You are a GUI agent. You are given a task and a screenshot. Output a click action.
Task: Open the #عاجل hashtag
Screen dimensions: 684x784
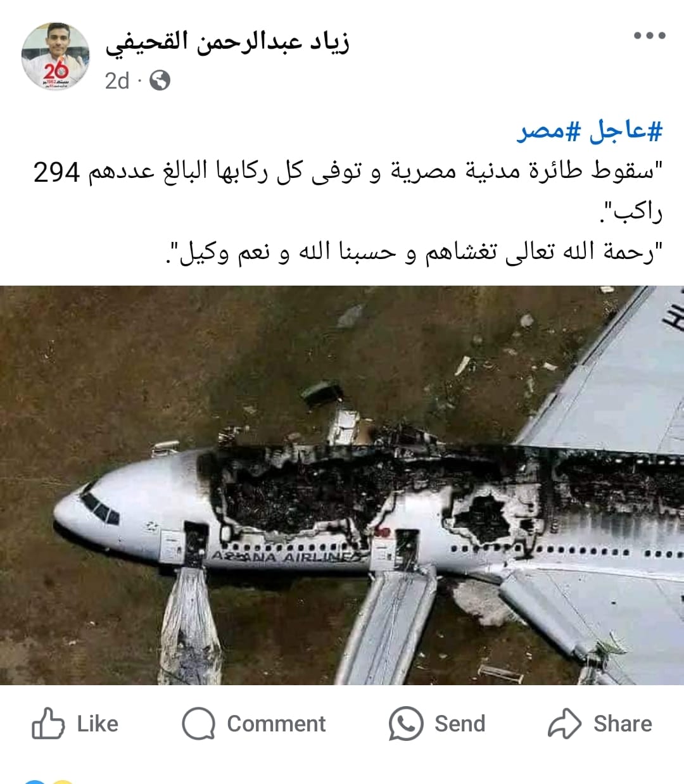coord(624,131)
